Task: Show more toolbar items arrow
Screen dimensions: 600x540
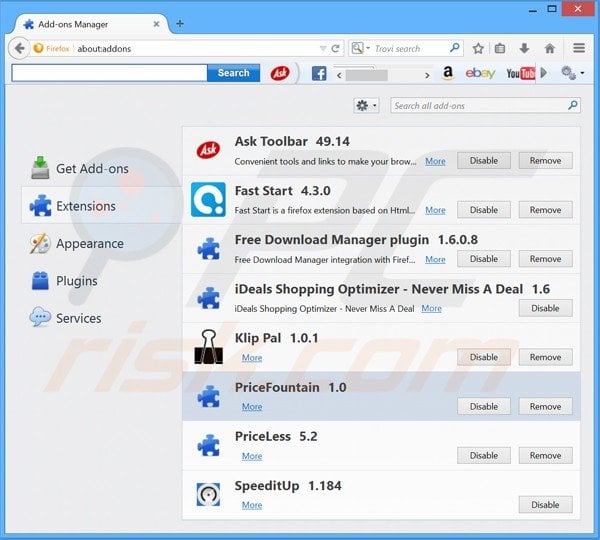Action: [543, 73]
